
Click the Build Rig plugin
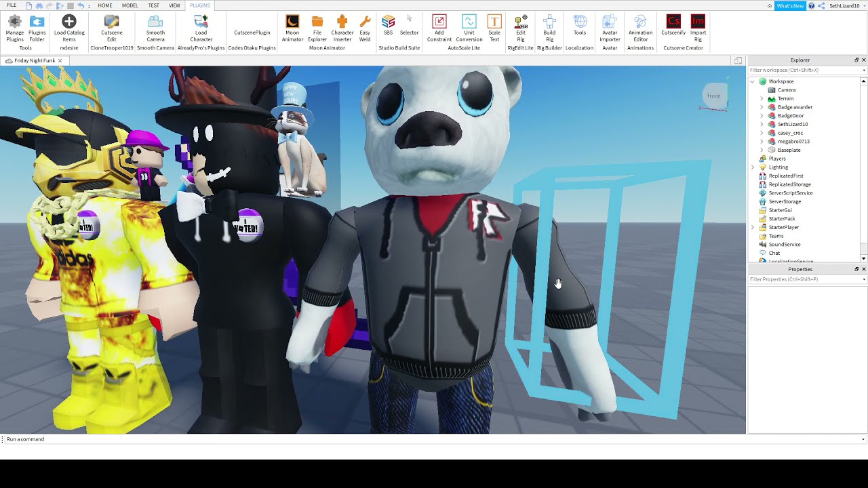click(x=549, y=28)
